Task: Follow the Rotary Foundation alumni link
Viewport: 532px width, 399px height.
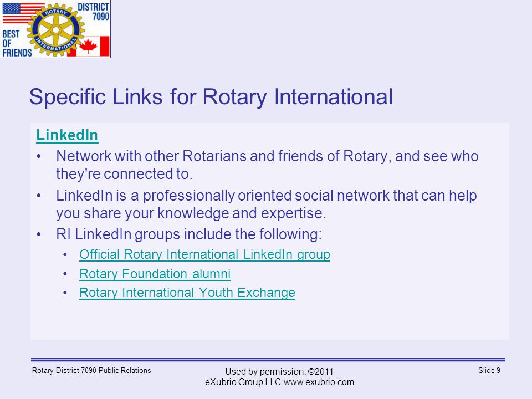Action: tap(155, 274)
